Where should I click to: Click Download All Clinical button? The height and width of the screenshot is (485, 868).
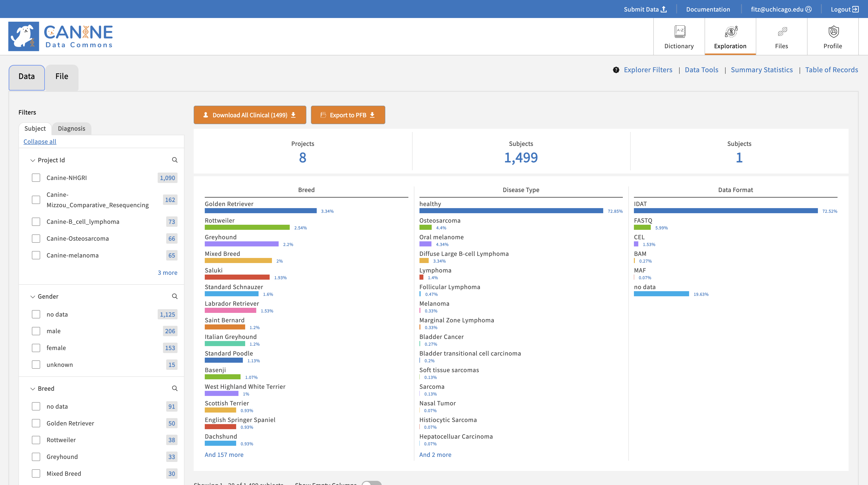point(250,115)
